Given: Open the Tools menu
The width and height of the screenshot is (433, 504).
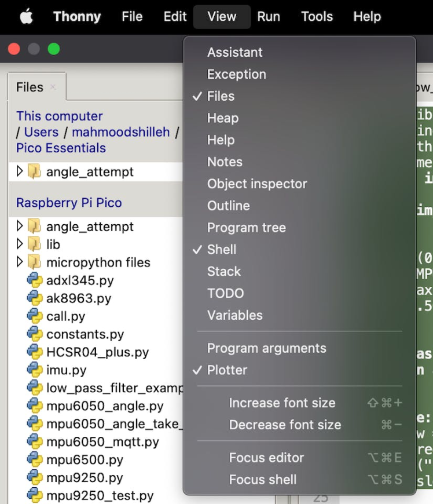Looking at the screenshot, I should [317, 17].
